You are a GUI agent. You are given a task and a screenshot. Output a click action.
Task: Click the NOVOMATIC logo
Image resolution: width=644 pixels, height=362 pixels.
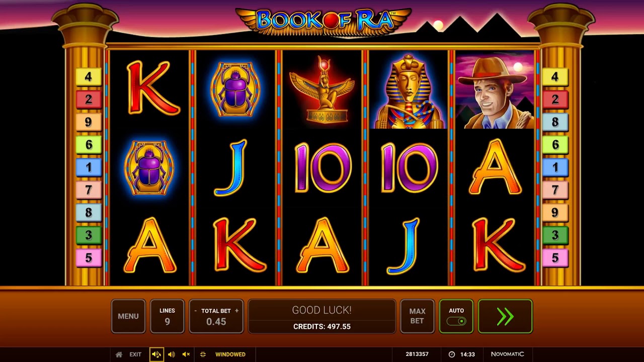pos(508,354)
